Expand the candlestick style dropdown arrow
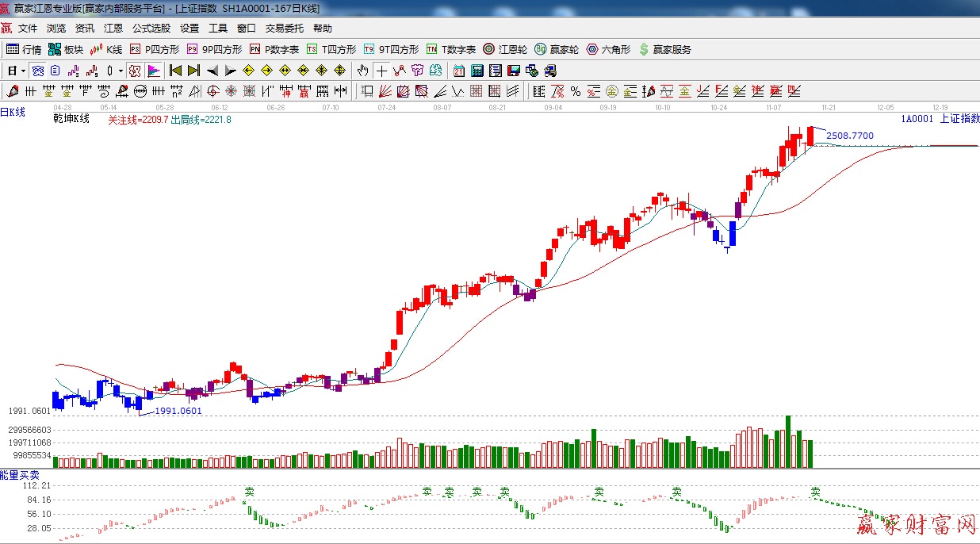The height and width of the screenshot is (544, 980). [121, 71]
